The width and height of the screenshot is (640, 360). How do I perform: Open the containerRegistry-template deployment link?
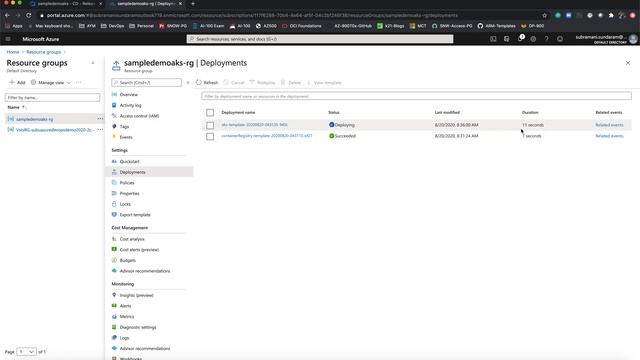click(267, 136)
